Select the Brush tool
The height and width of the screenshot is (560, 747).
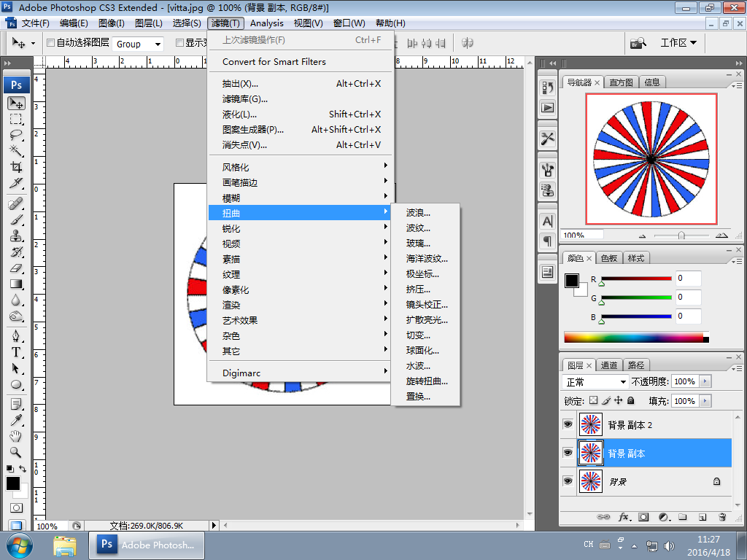pos(16,220)
